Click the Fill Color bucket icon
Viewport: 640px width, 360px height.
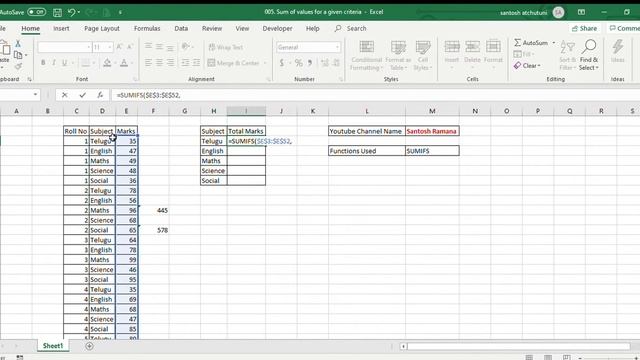coord(107,62)
